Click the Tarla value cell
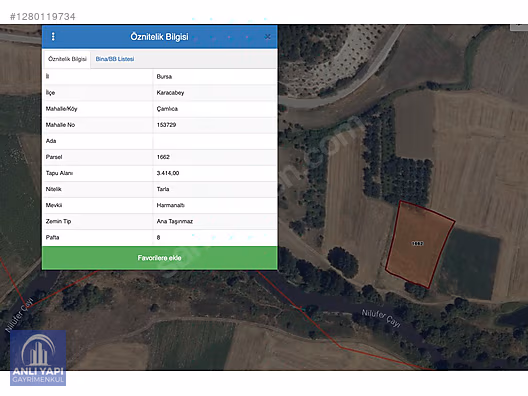Image resolution: width=528 pixels, height=396 pixels. coord(215,189)
